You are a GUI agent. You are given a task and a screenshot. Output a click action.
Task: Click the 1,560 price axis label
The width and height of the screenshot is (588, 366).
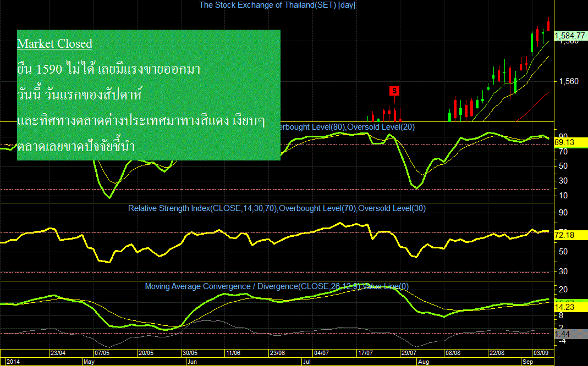point(569,81)
